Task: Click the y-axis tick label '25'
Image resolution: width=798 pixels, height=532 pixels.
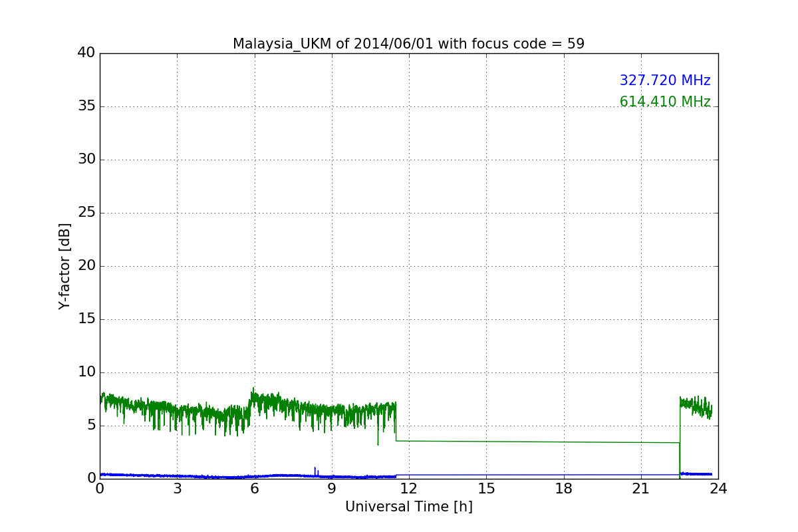Action: click(86, 213)
